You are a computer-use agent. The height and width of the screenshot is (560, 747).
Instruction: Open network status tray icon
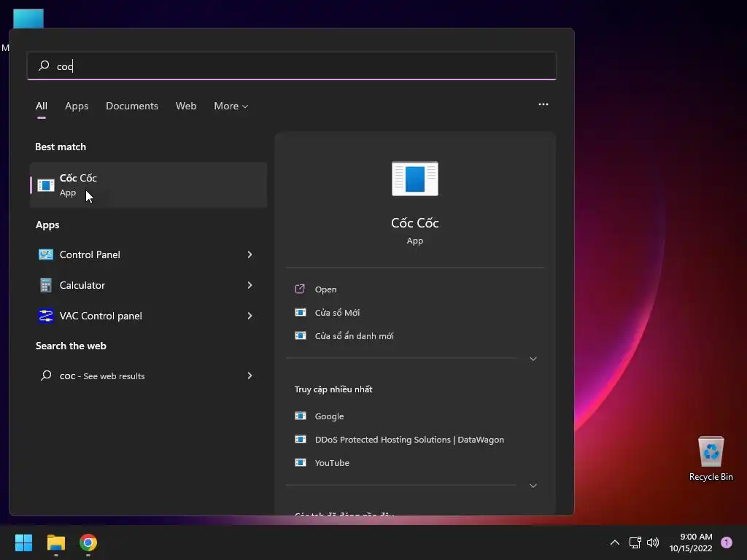pyautogui.click(x=635, y=542)
